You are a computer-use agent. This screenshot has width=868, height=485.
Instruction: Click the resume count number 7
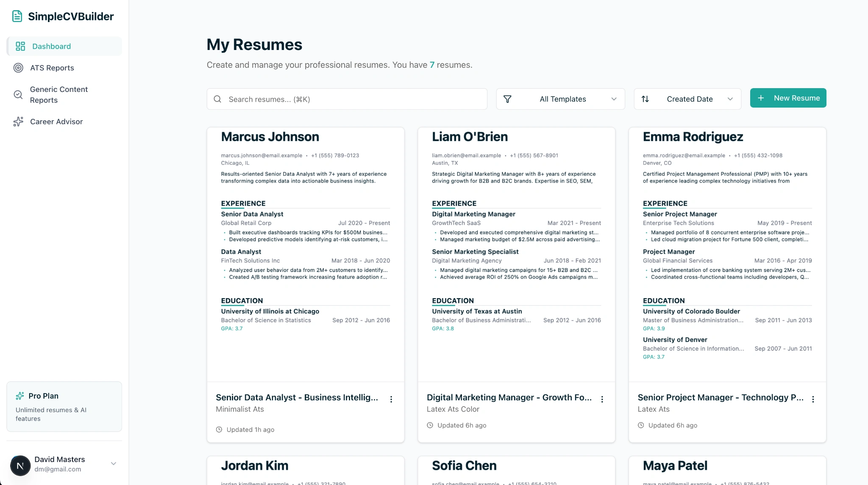(432, 65)
